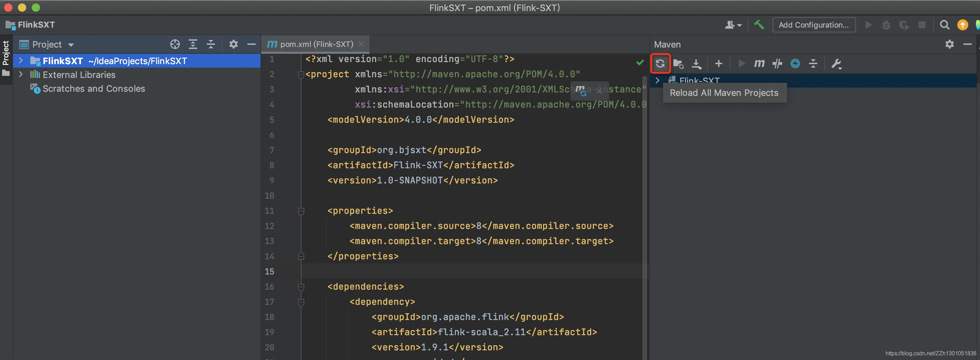Viewport: 980px width, 360px height.
Task: Click orange IDE update arrow icon
Action: [962, 25]
